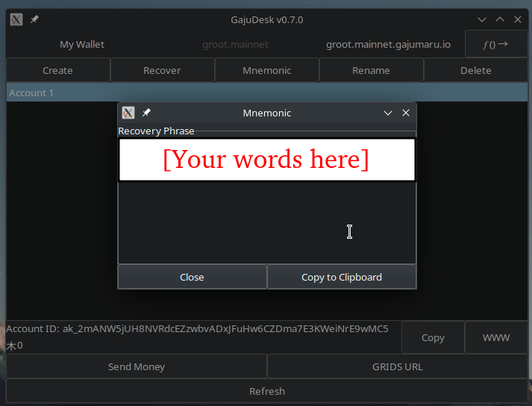Screen dimensions: 532x406
Task: Click the X11 icon in Mnemonic dialog
Action: tap(128, 113)
